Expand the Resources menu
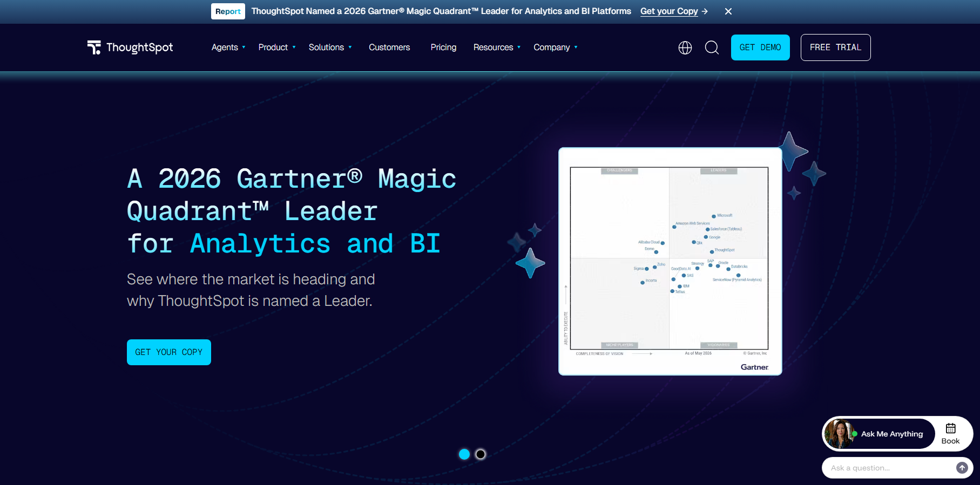The image size is (980, 485). (x=497, y=47)
